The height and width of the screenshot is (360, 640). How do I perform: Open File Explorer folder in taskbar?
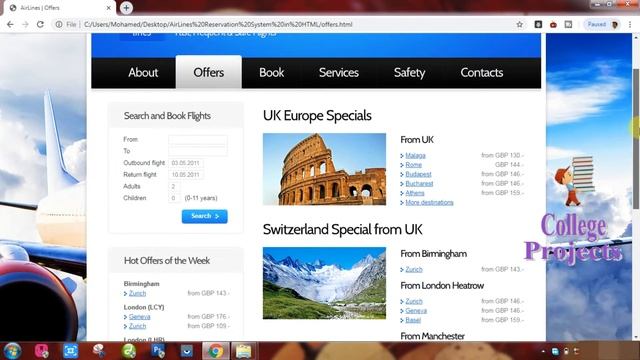point(244,351)
